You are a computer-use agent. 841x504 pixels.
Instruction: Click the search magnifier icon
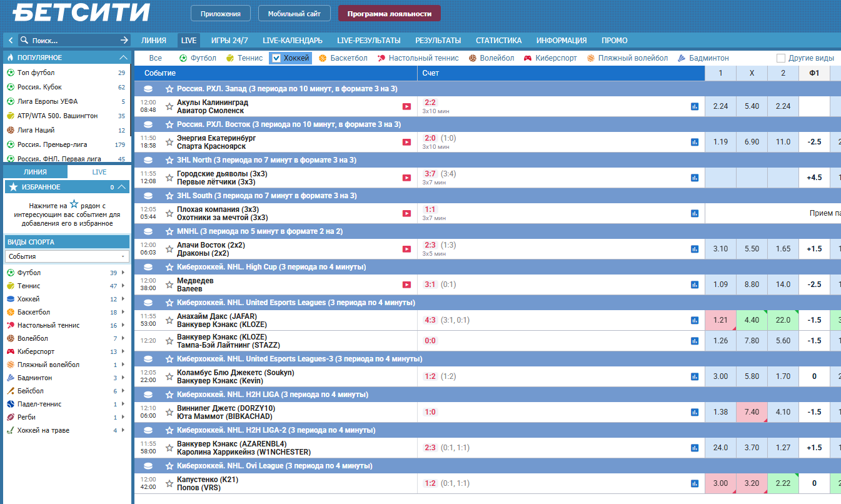[x=24, y=40]
